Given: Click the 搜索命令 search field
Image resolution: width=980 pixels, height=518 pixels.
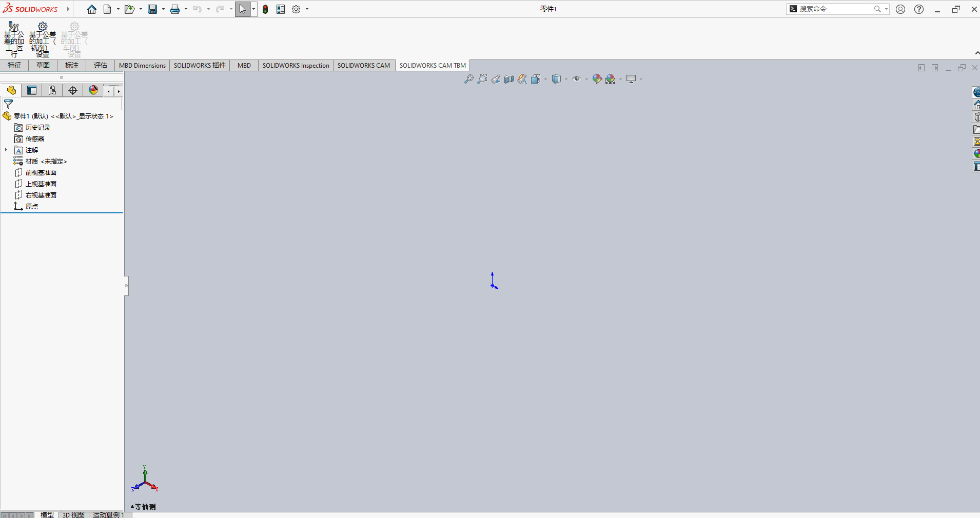Looking at the screenshot, I should [x=836, y=9].
